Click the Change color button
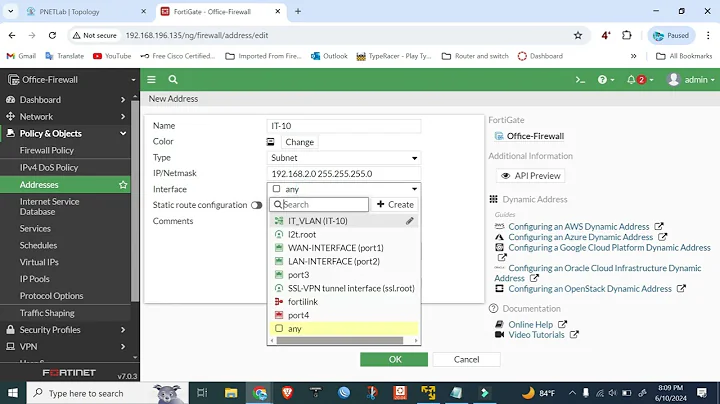The width and height of the screenshot is (720, 404). pos(299,142)
